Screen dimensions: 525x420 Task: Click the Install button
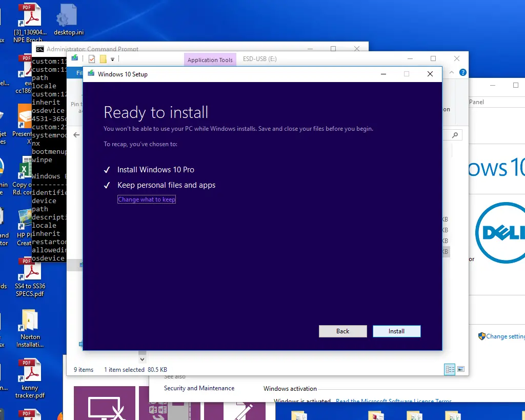tap(396, 331)
